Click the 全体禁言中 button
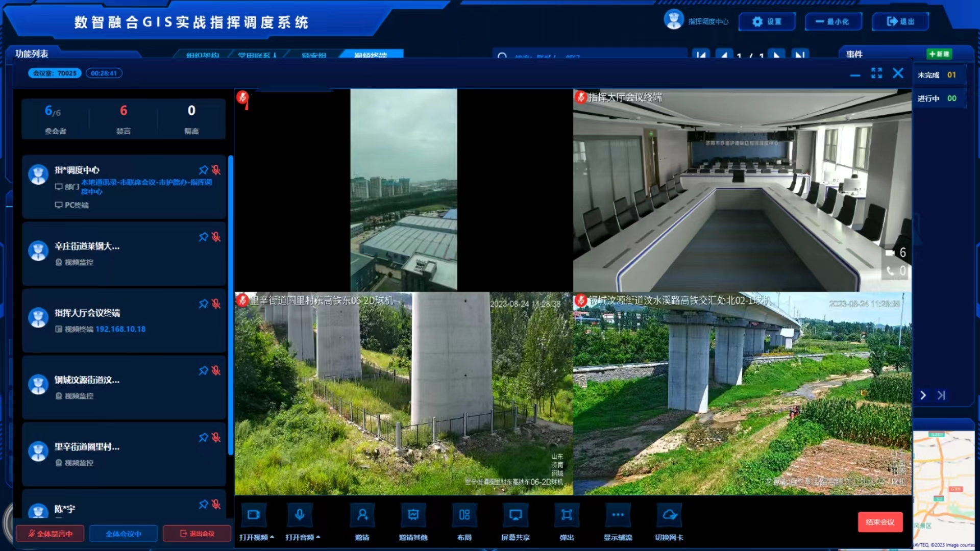Screen dimensions: 980x551 [50, 534]
